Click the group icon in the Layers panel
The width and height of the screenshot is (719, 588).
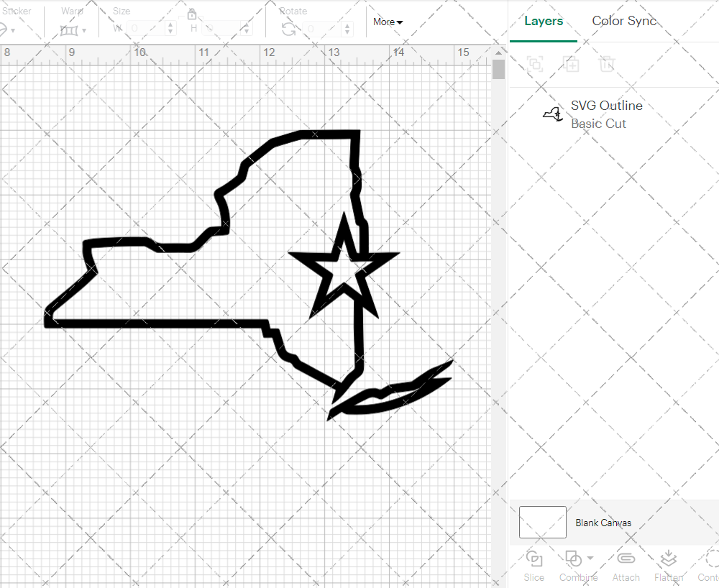(x=533, y=64)
